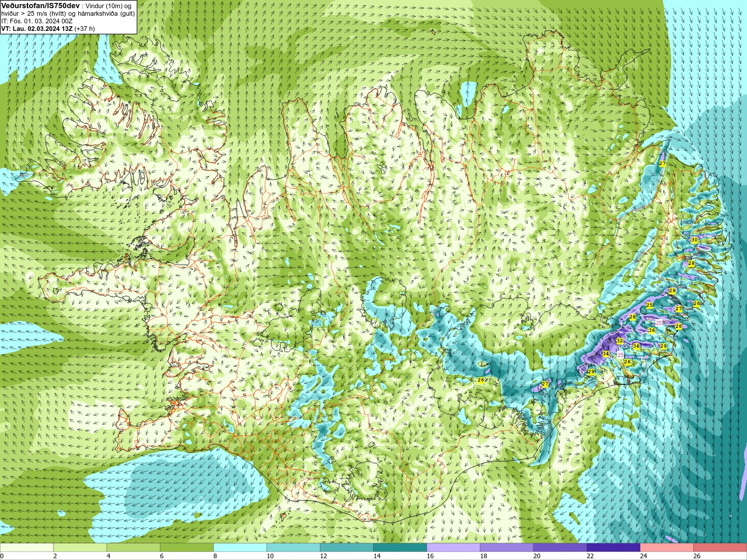Click the legend scale value 10
The width and height of the screenshot is (747, 560).
tap(270, 556)
